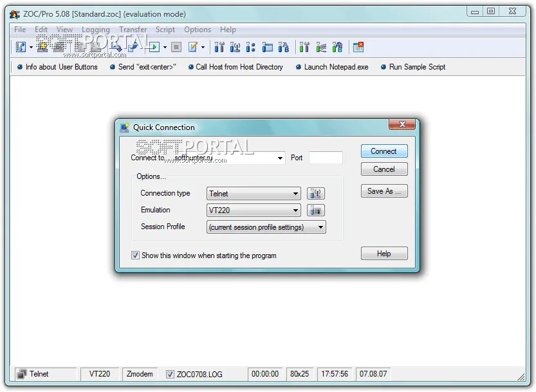Open the Options menu

[x=198, y=30]
